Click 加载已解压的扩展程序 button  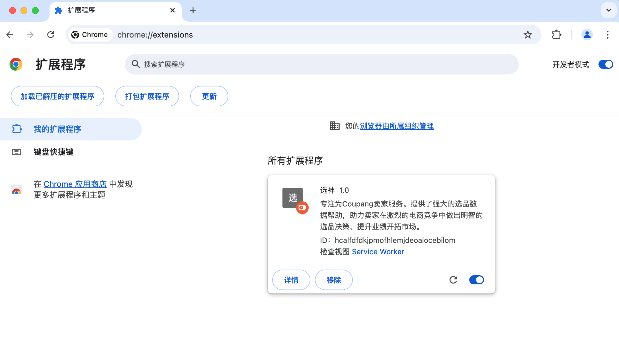click(x=58, y=96)
